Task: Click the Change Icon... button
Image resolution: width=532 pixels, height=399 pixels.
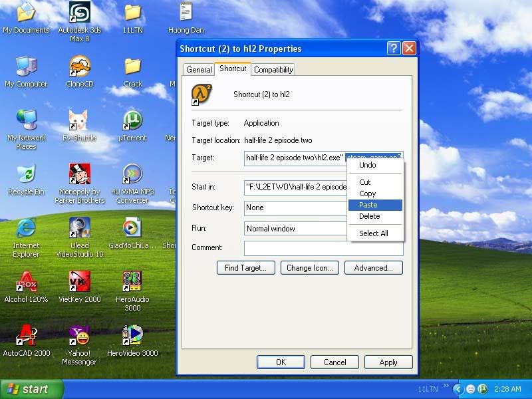Action: 309,268
